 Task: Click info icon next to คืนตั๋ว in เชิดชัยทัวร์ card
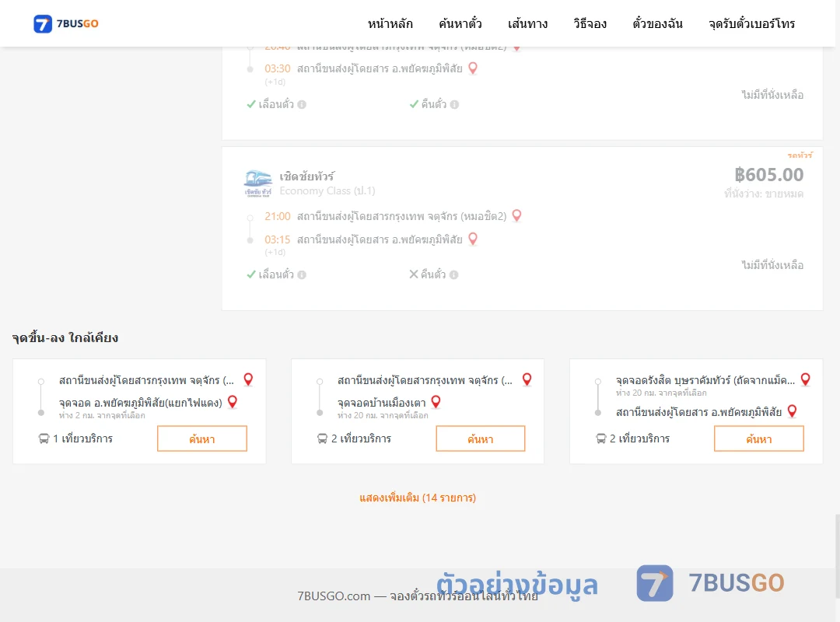[x=453, y=274]
